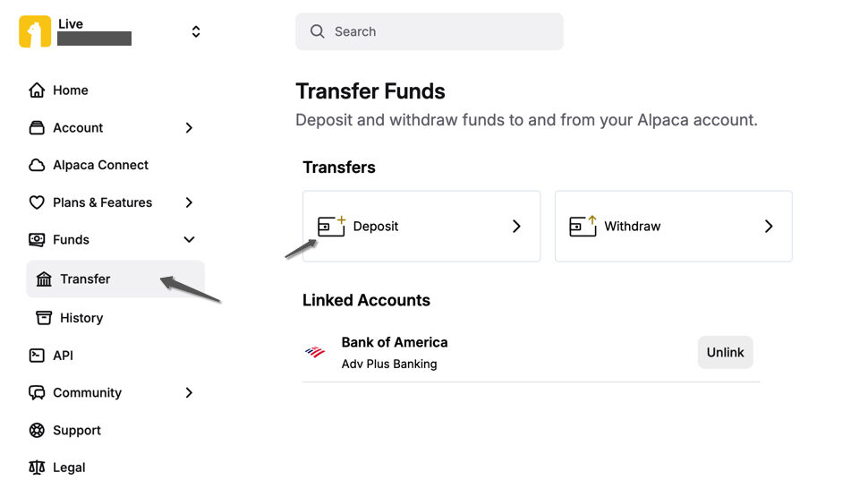Expand the Account submenu chevron
Screen dimensions: 868x498
(189, 128)
